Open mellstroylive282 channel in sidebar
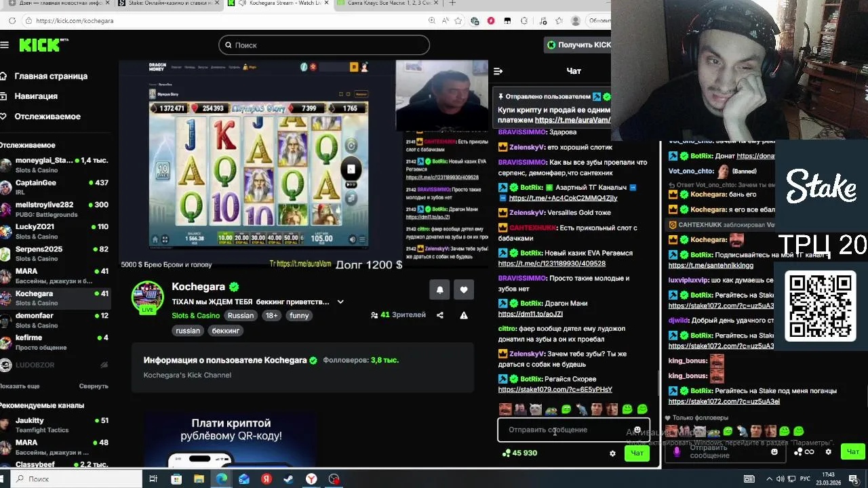This screenshot has height=488, width=868. (x=54, y=209)
